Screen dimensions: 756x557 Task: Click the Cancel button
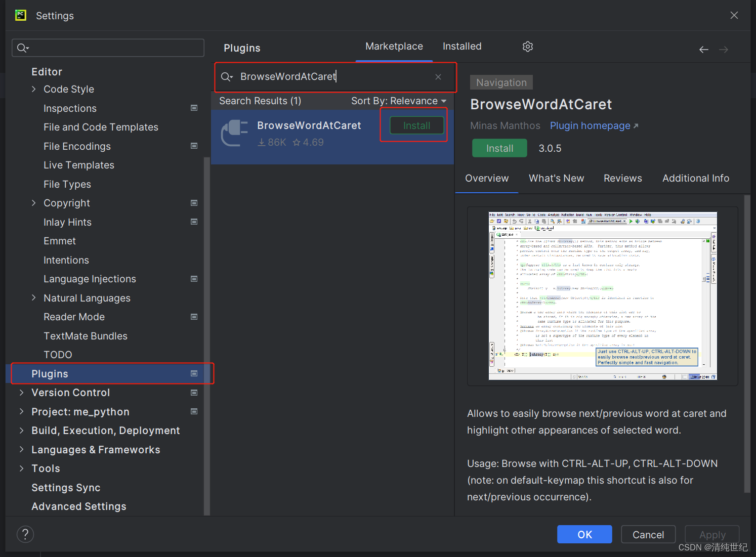648,534
